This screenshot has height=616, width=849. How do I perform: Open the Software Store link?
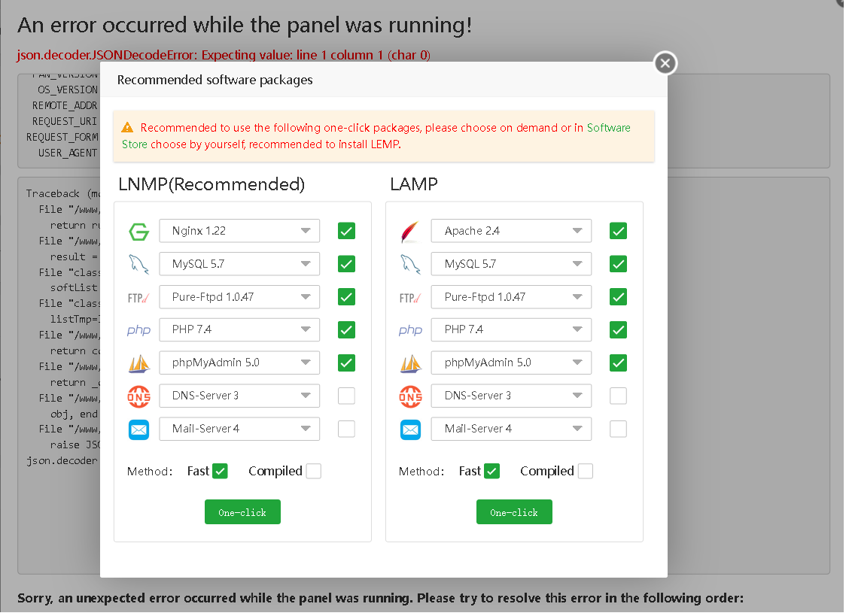coord(608,128)
